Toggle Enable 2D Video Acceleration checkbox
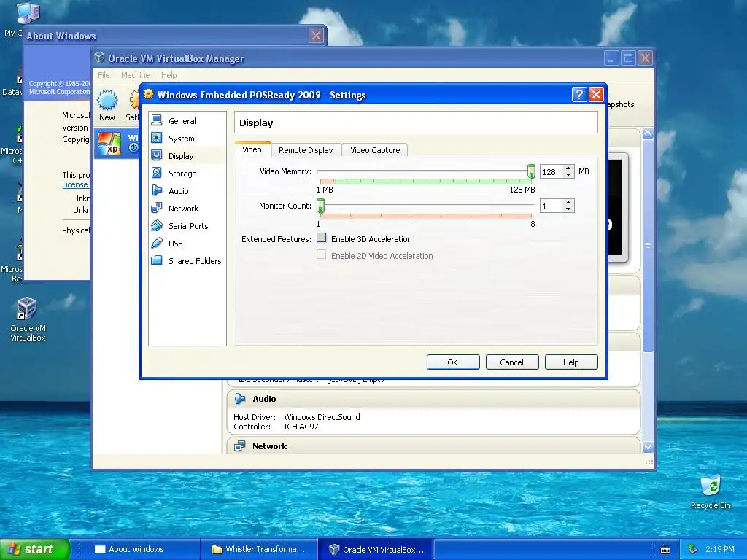The image size is (747, 560). coord(322,254)
